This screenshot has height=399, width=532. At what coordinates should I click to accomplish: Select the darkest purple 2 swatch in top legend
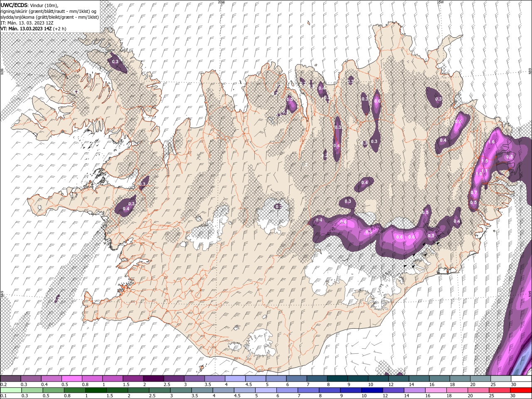tap(153, 379)
